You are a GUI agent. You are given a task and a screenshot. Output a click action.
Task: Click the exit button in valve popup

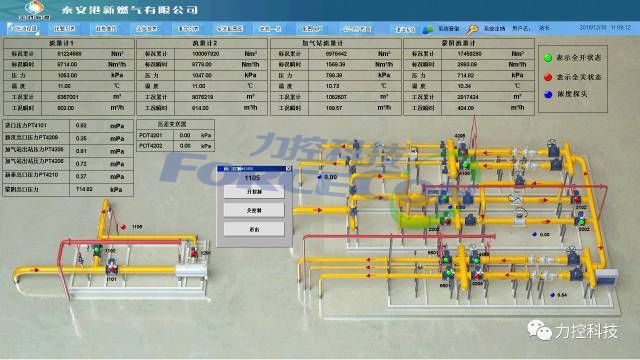(254, 229)
